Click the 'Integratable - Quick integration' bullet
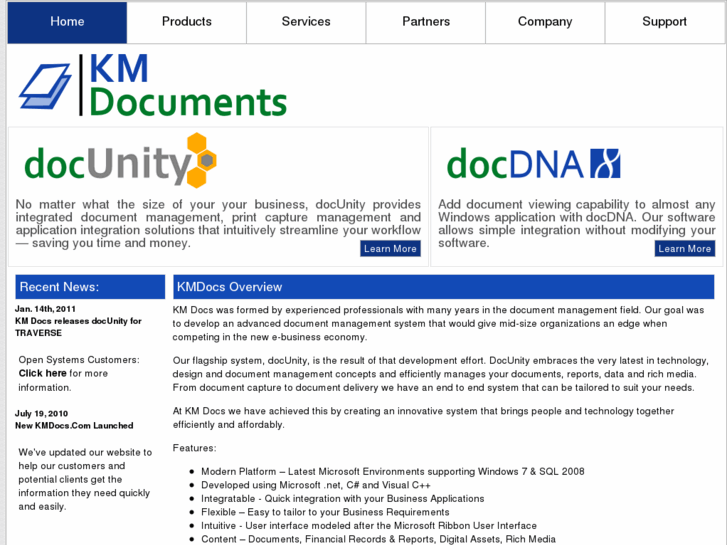This screenshot has height=545, width=727. tap(343, 499)
